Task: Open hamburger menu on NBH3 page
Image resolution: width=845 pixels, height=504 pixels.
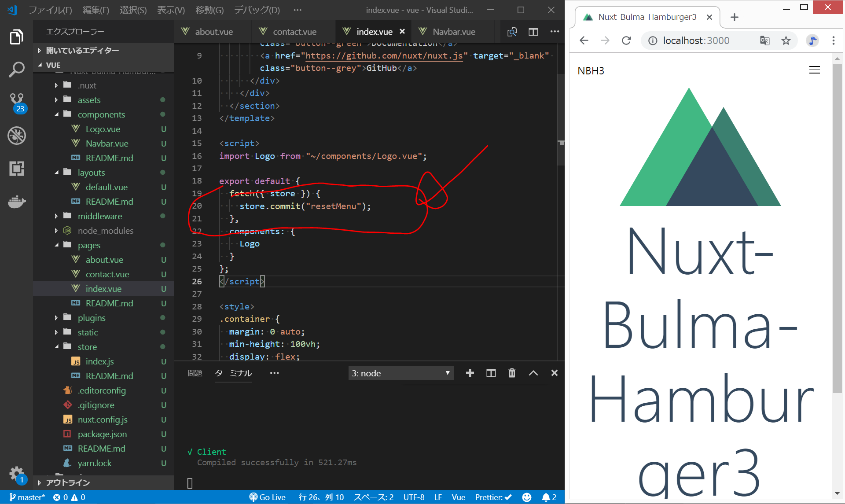Action: pyautogui.click(x=815, y=70)
